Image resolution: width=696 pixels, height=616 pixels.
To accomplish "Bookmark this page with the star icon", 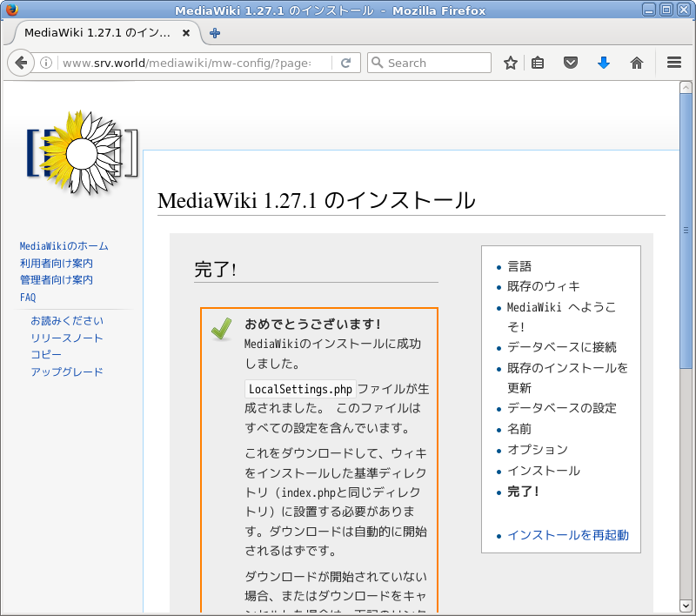I will (511, 63).
